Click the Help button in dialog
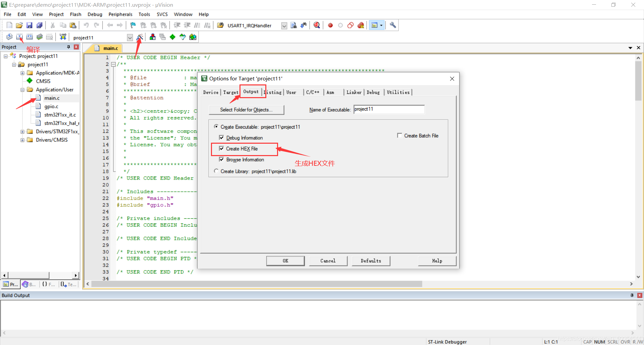644x345 pixels. 437,261
